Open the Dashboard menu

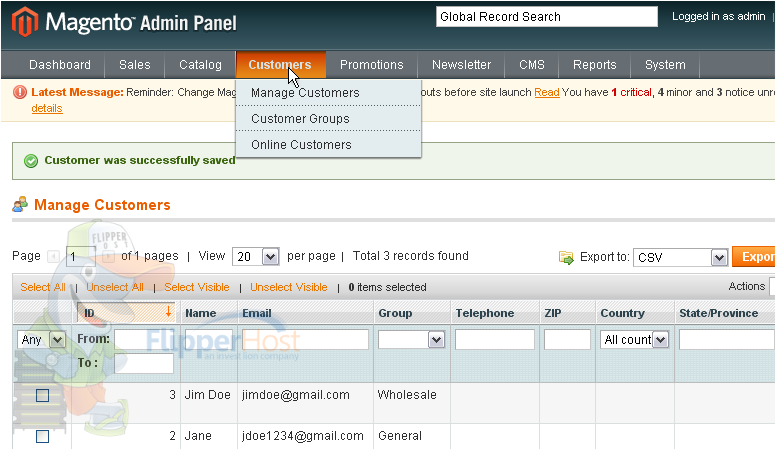60,65
